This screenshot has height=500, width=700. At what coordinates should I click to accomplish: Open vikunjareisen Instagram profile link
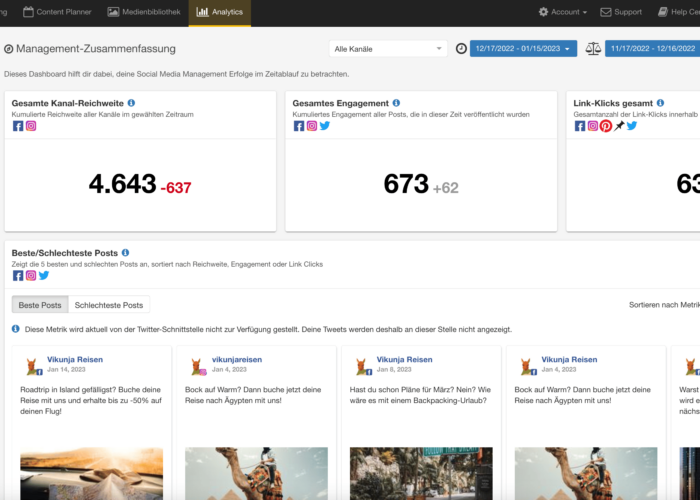tap(237, 359)
